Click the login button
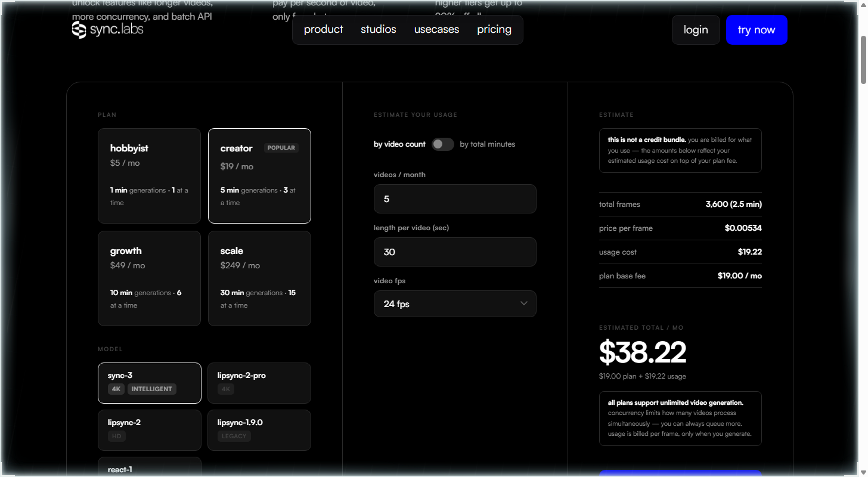Viewport: 868px width, 477px height. pos(696,30)
